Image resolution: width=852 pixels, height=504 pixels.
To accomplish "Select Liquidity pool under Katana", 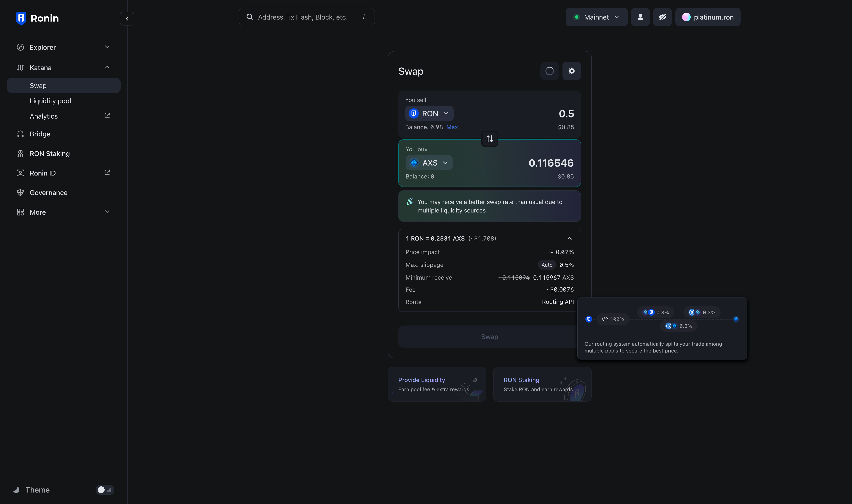I will (50, 101).
